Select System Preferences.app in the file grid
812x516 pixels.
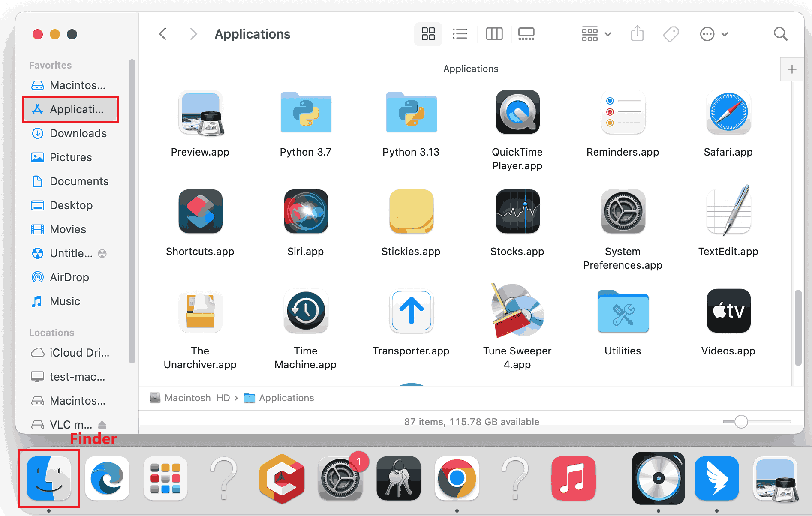point(623,212)
